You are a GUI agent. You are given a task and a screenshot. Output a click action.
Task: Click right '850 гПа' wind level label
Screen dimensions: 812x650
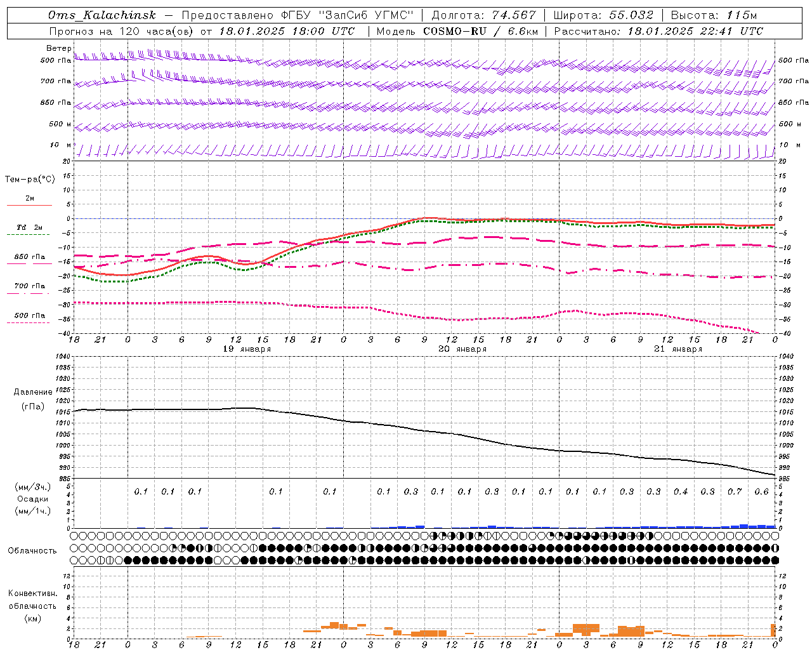pos(794,102)
